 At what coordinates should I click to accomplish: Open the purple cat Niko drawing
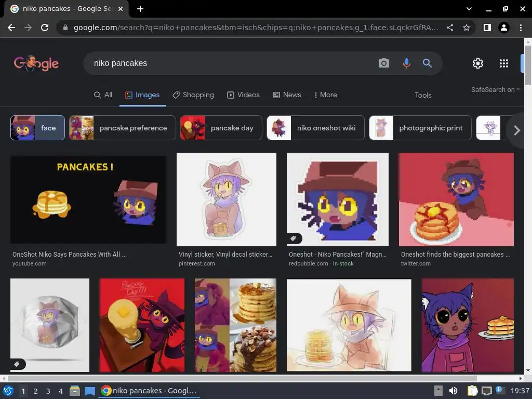[x=468, y=325]
